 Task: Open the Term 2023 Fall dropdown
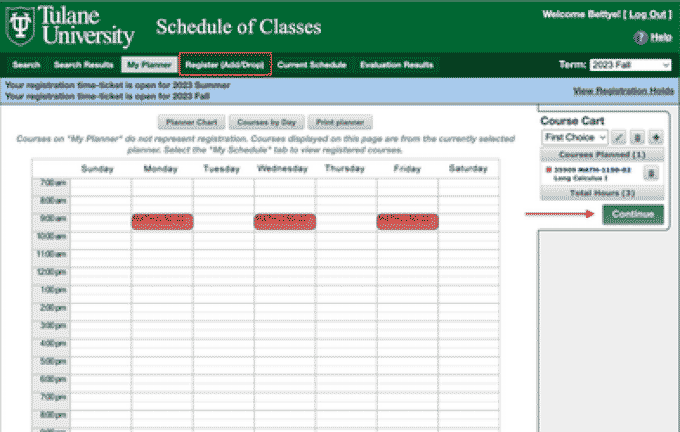pos(630,65)
